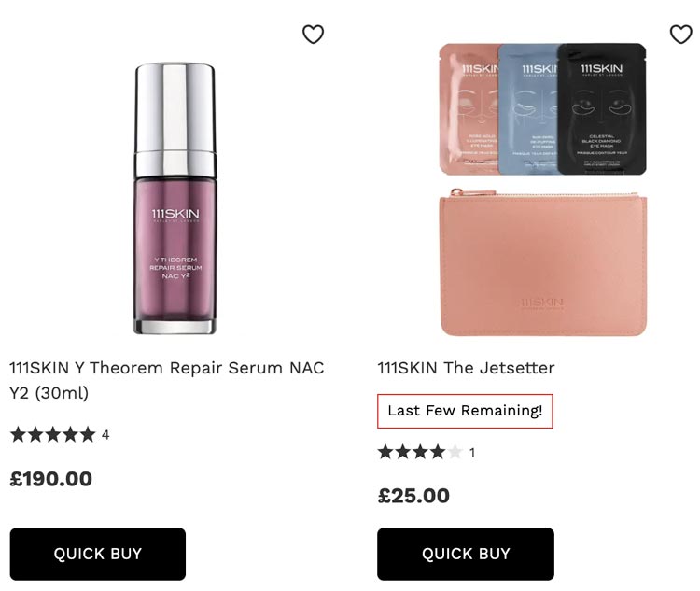The image size is (700, 591).
Task: Quick buy the Y Theorem Repair Serum
Action: (98, 554)
